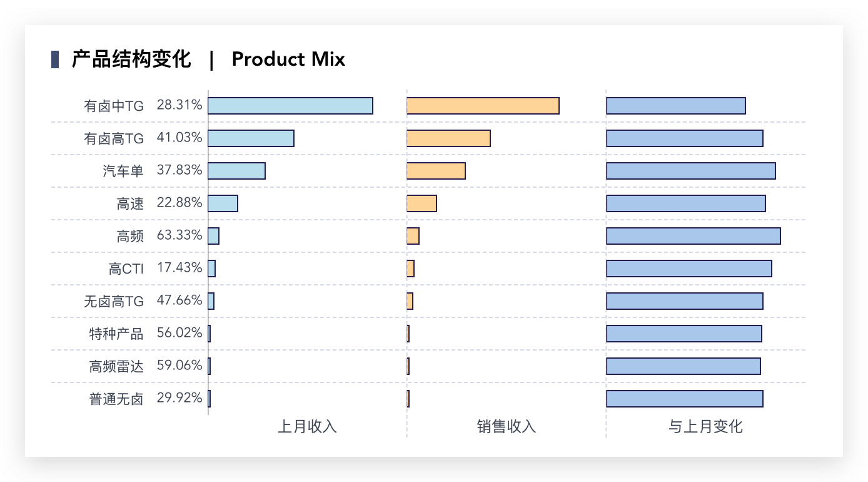Click the 63.33% percentage value
Screen dimensions: 868x482
(x=179, y=235)
